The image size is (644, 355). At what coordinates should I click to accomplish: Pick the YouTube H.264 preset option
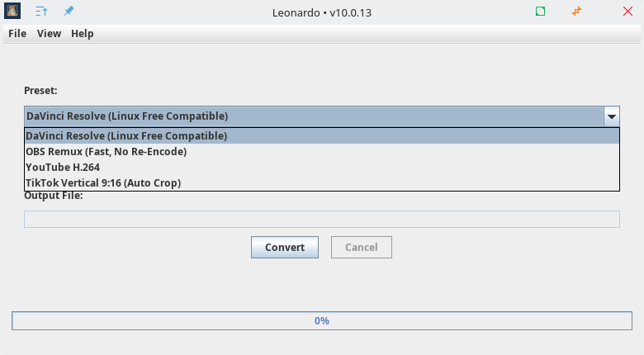point(63,167)
